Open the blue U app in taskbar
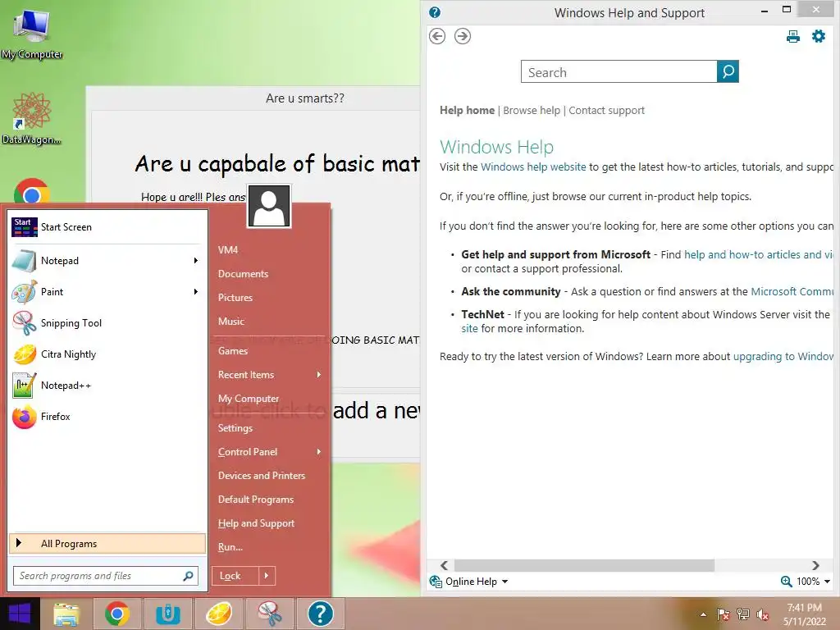The width and height of the screenshot is (840, 630). click(167, 614)
